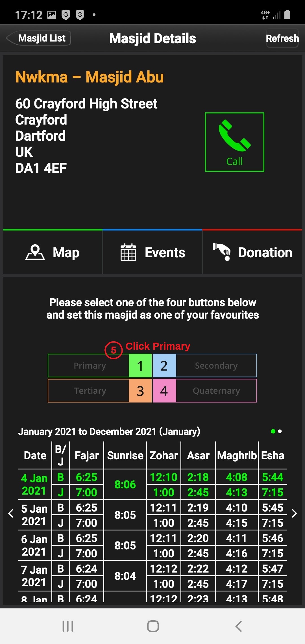Image resolution: width=305 pixels, height=644 pixels.
Task: Set masjid as Secondary favourite
Action: pyautogui.click(x=216, y=365)
